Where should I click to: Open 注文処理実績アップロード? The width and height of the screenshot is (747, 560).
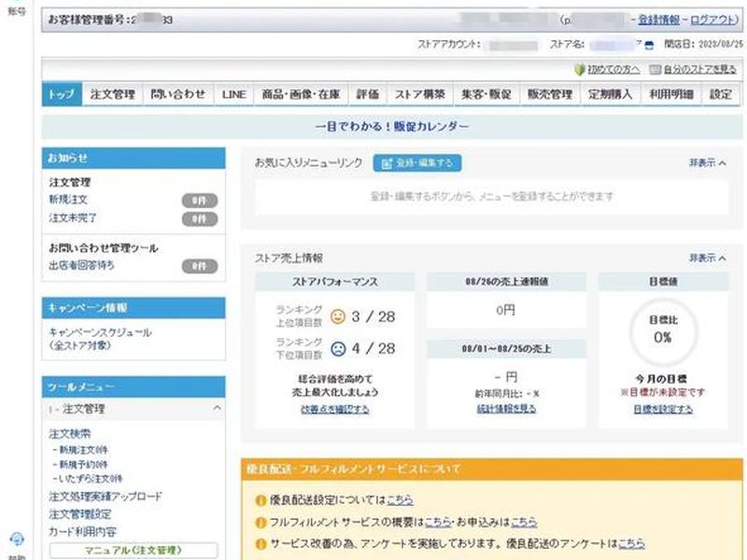(106, 497)
